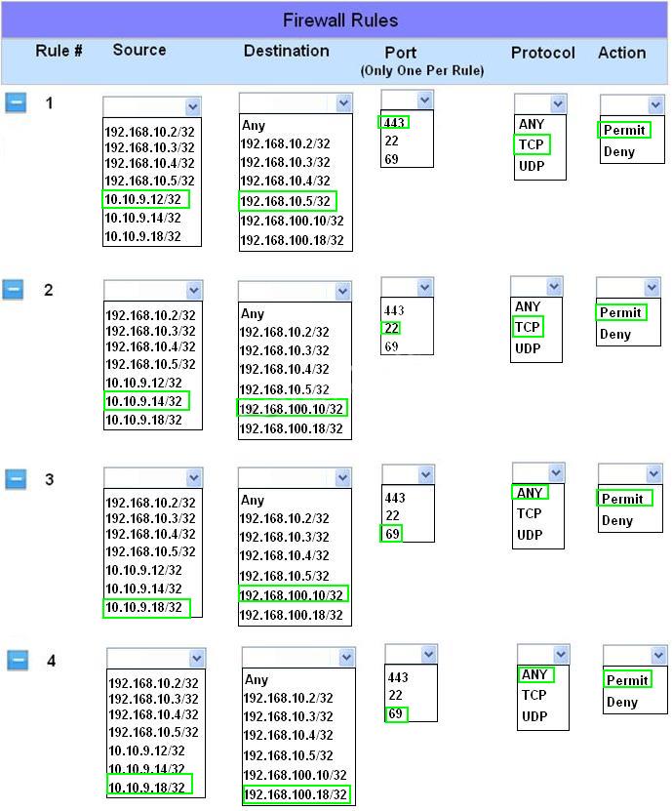Click the minus icon next to rule 4
The height and width of the screenshot is (811, 672).
click(x=18, y=661)
